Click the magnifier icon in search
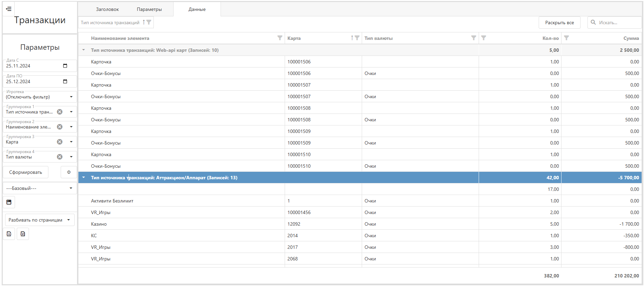 point(593,22)
